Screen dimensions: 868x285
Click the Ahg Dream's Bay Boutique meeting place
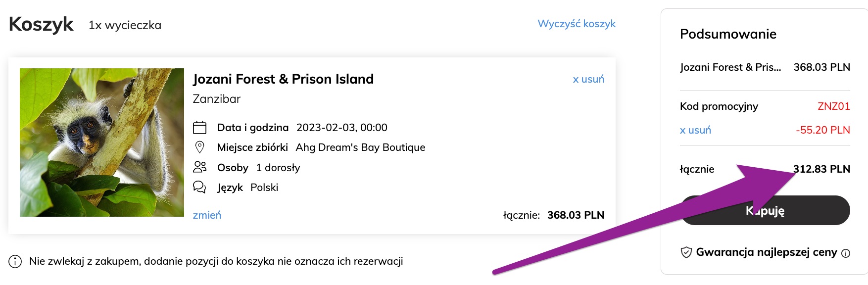pos(360,147)
